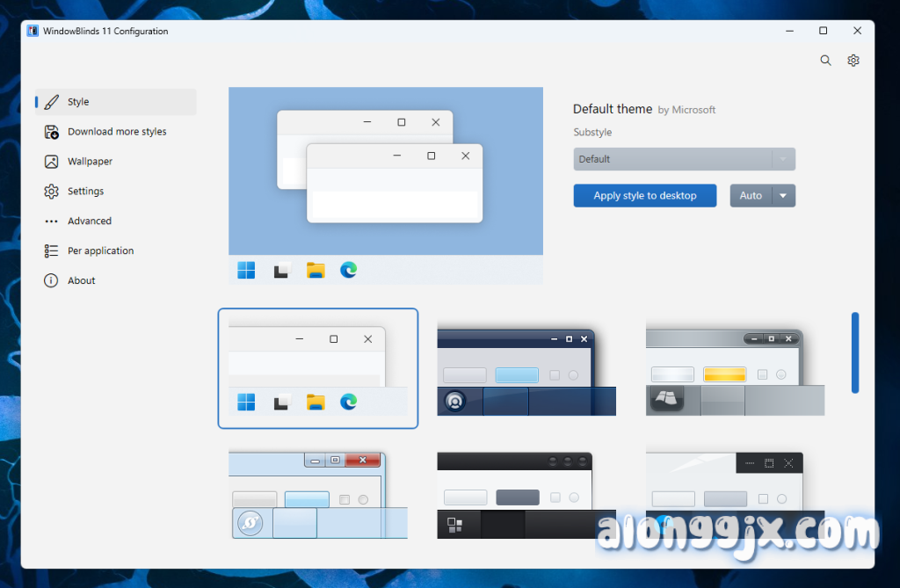This screenshot has width=900, height=588.
Task: Expand the Auto button dropdown arrow
Action: tap(784, 196)
